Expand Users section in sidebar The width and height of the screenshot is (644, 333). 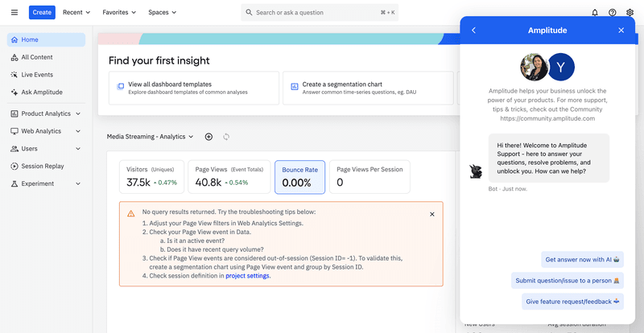click(x=46, y=149)
